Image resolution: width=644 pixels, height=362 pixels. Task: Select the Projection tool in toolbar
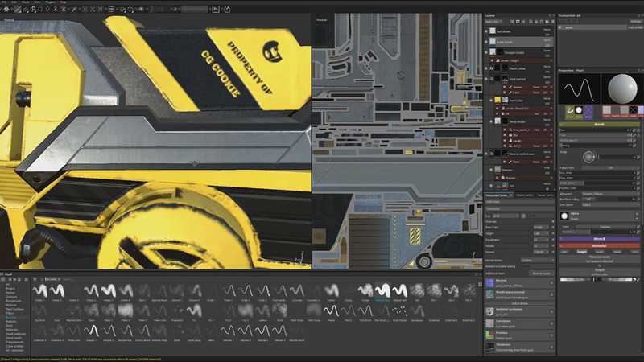33,9
